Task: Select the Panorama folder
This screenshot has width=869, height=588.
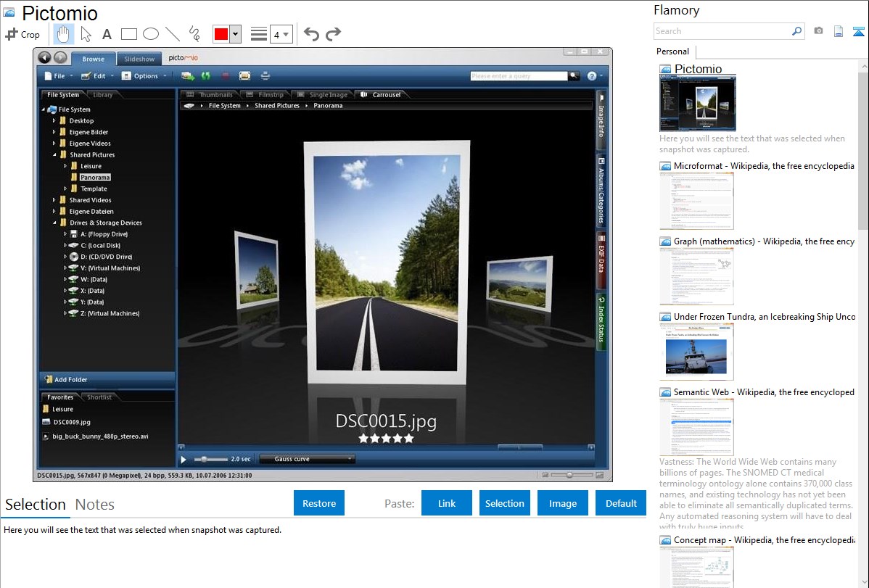Action: pos(95,178)
